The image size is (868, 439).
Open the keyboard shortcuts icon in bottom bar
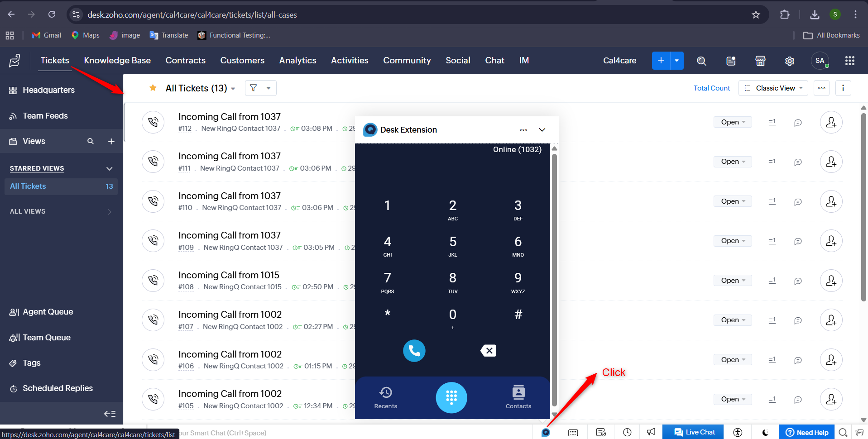pos(573,433)
